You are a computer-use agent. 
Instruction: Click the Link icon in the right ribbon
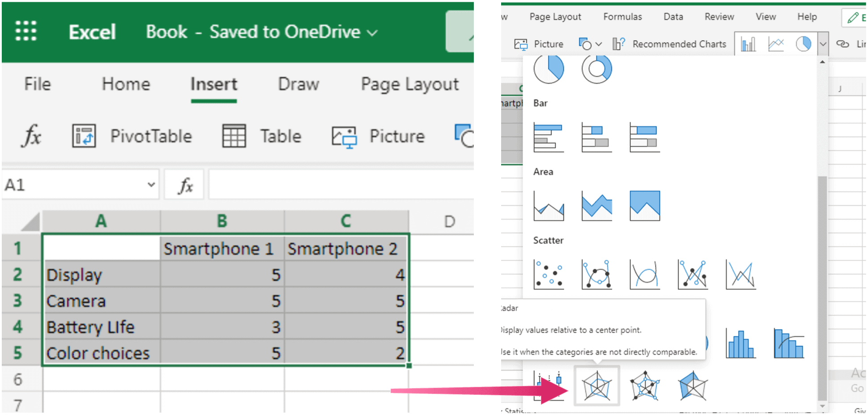(843, 44)
